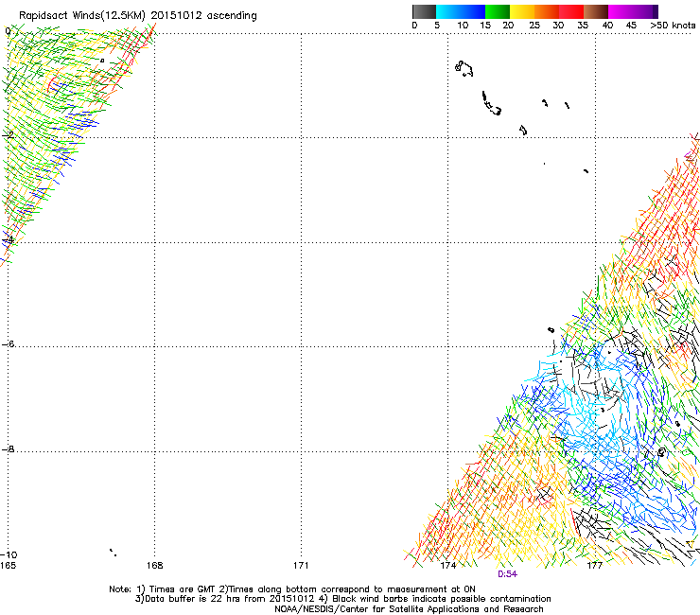Click the 'NOAA/NESDIS/Center for Satellite Applications and Research' credit

[409, 609]
